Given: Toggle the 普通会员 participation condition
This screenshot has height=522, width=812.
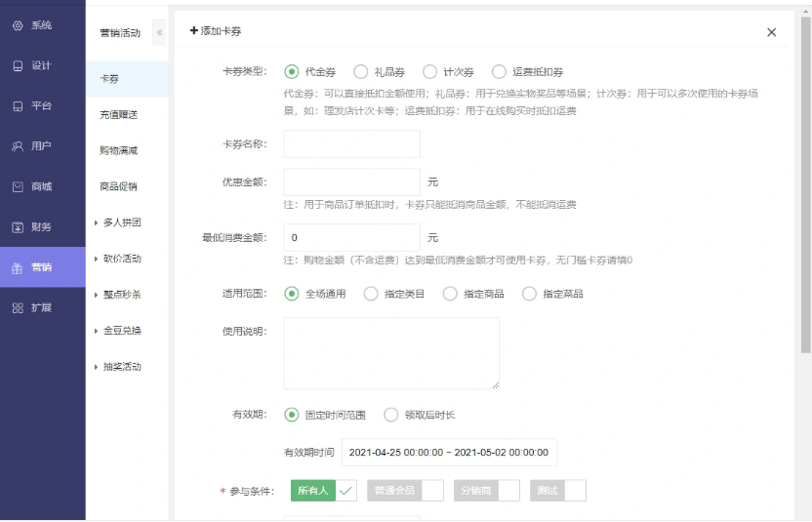Looking at the screenshot, I should click(x=405, y=491).
